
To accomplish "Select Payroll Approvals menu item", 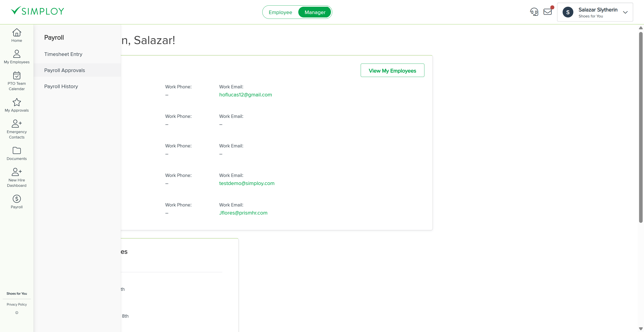I will (64, 70).
